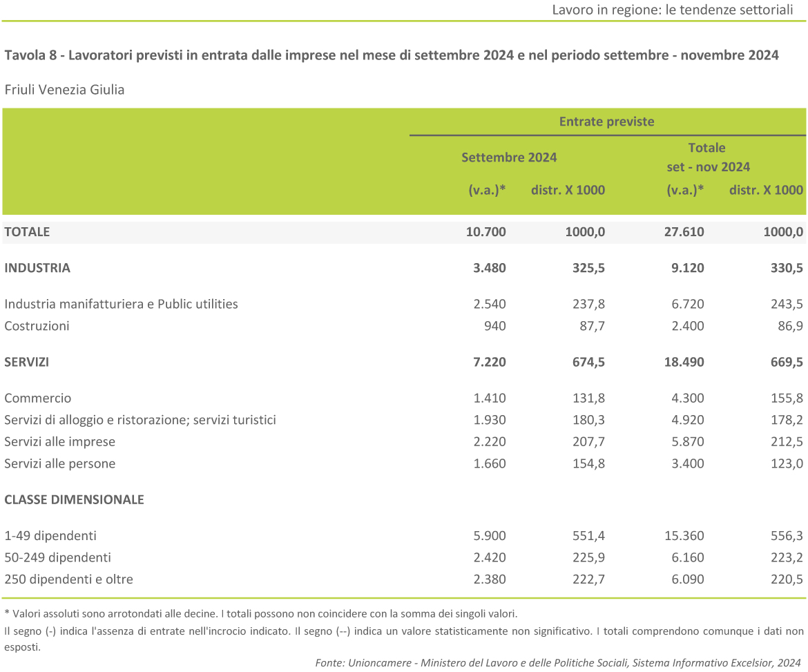This screenshot has height=672, width=808.
Task: Select the INDUSTRIA distribution "325,5"
Action: coord(588,268)
